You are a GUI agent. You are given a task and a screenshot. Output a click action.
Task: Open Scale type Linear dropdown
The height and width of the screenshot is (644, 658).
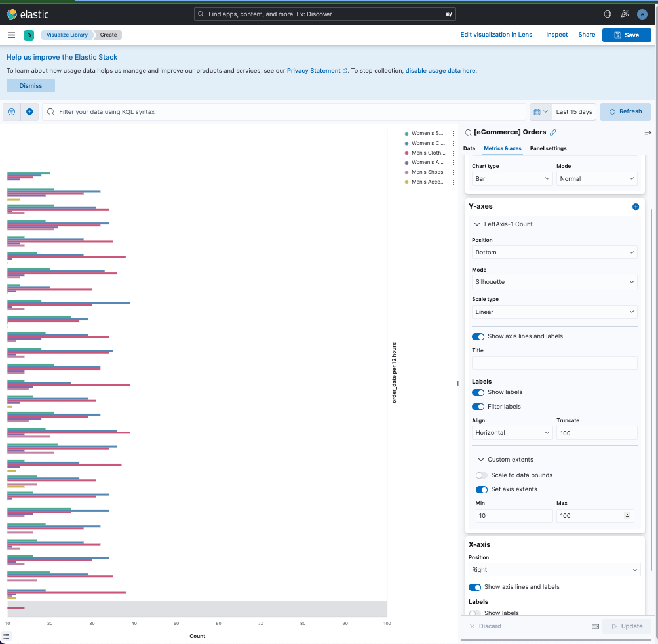[554, 312]
